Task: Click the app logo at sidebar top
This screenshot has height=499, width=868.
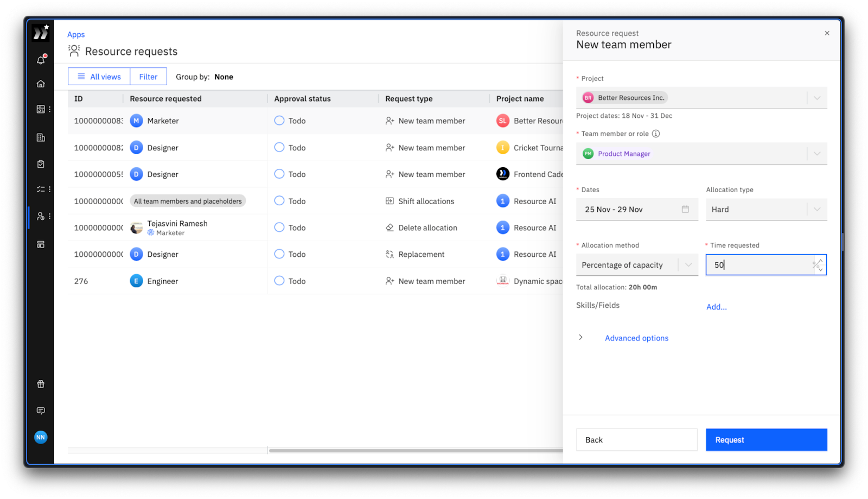Action: coord(41,33)
